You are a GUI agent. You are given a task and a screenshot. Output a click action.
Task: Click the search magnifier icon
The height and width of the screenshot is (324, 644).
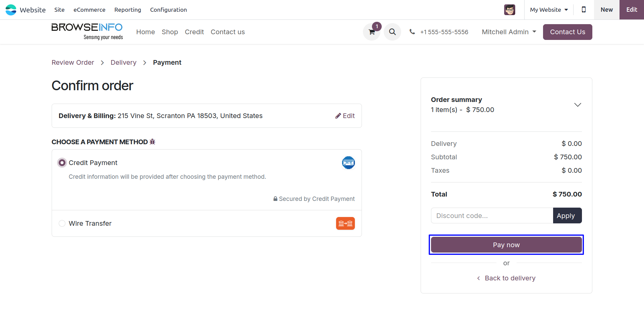coord(392,32)
